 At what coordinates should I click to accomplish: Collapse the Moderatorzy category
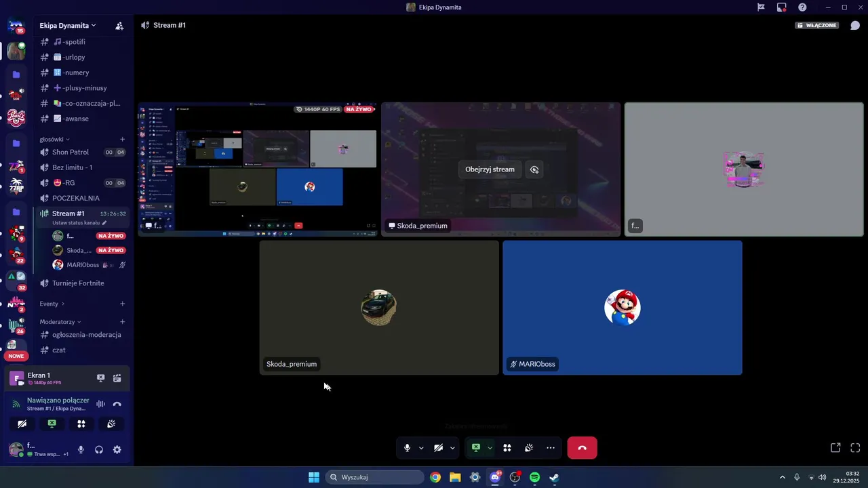[x=60, y=322]
